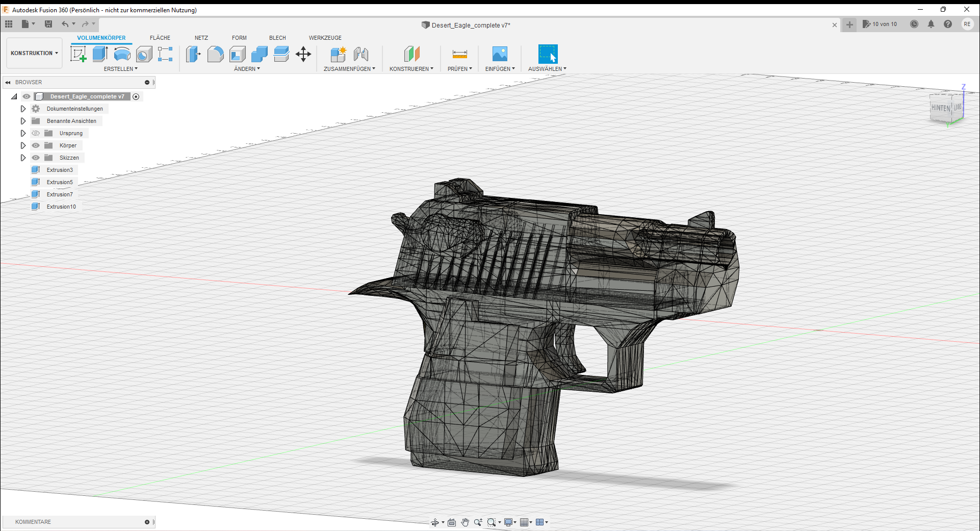
Task: Toggle visibility of Ursprung folder
Action: tap(36, 133)
